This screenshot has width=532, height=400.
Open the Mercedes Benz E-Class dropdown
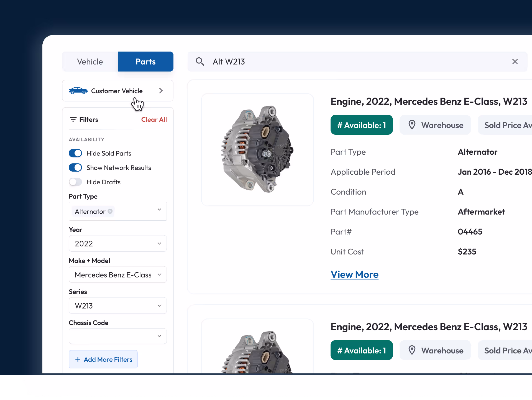[x=118, y=274]
